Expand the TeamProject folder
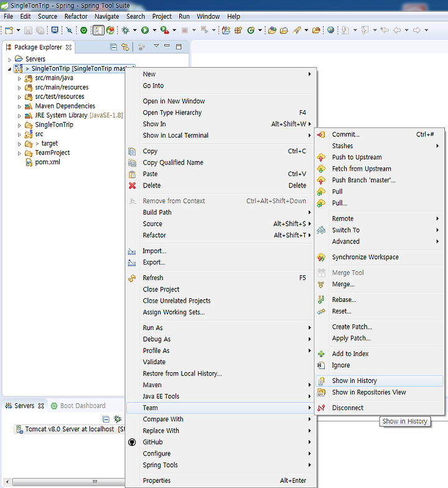 [19, 153]
